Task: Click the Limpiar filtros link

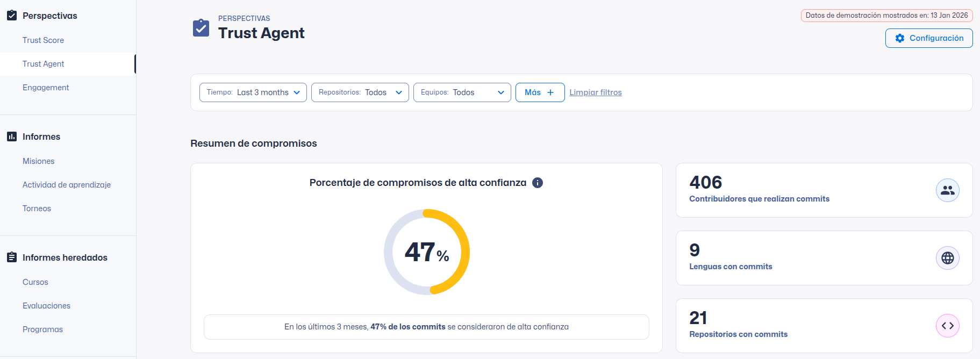Action: [596, 92]
